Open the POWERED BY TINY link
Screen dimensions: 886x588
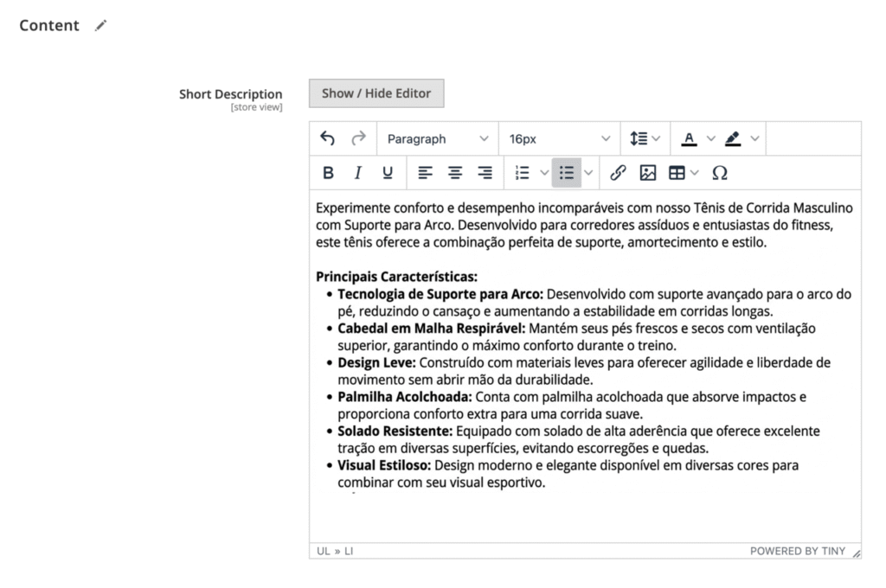tap(797, 552)
